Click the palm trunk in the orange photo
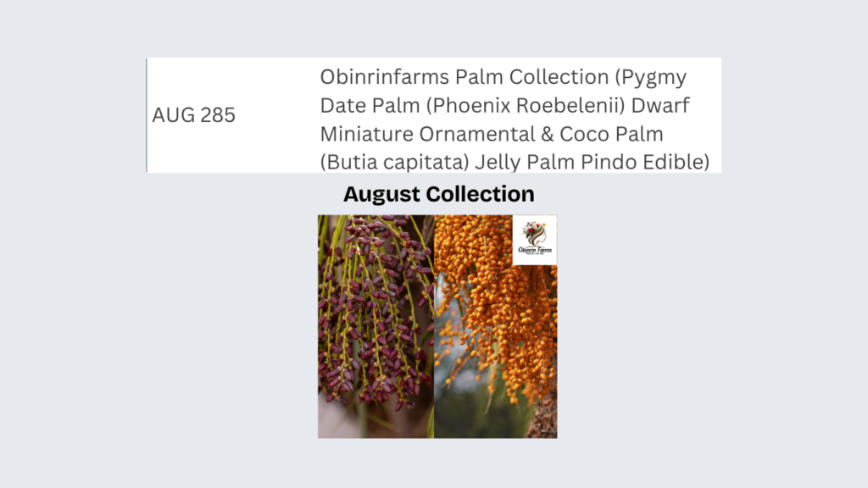This screenshot has width=868, height=488. (542, 416)
